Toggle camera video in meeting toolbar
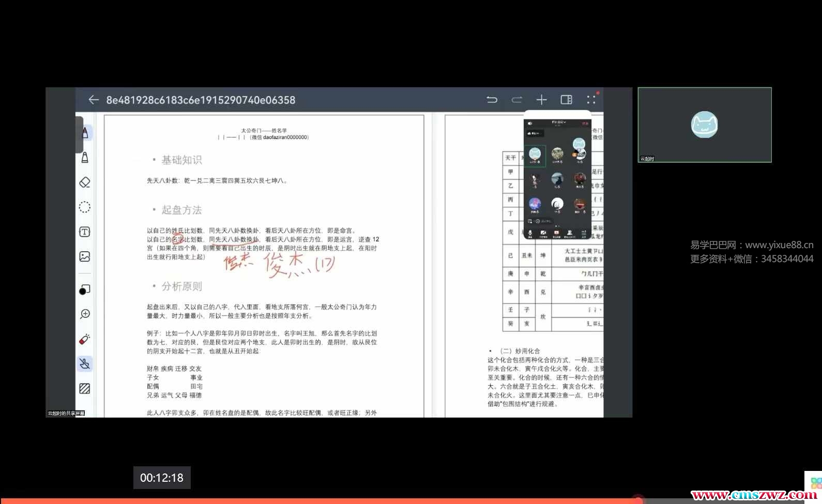 (x=543, y=234)
